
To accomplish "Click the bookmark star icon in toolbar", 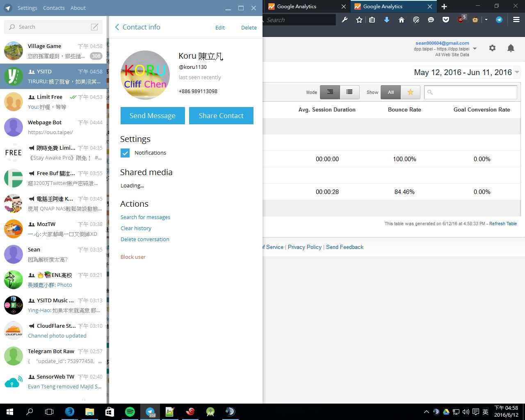I will (x=359, y=20).
